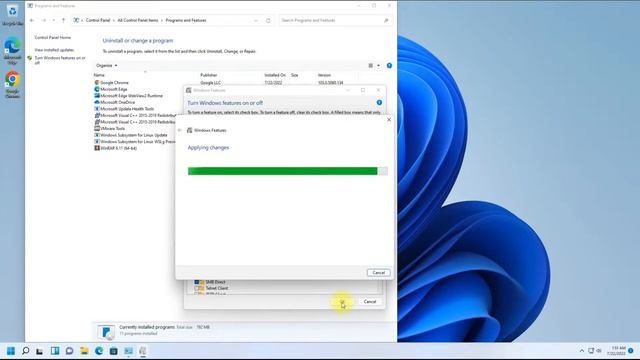
Task: Sort by the Name column header
Action: pyautogui.click(x=99, y=75)
